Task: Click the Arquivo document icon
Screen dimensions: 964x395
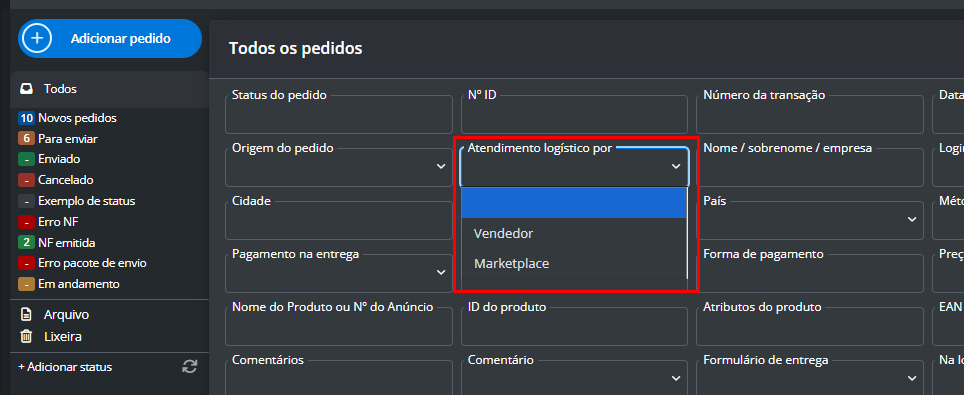Action: pyautogui.click(x=26, y=314)
